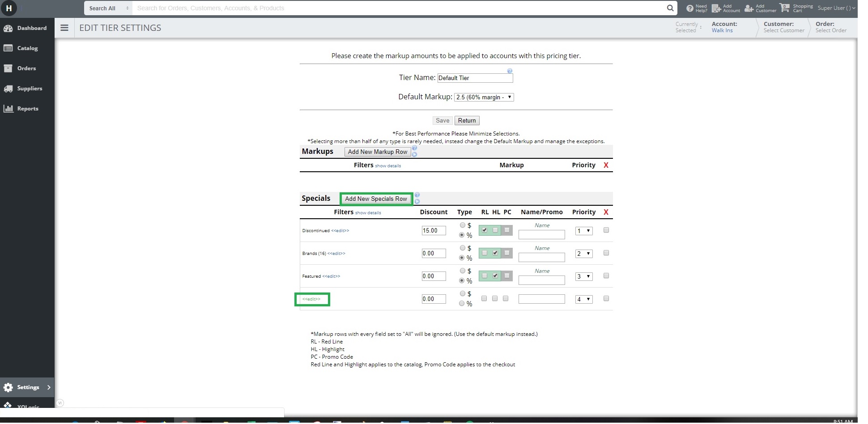Click the Name/Promo field in the Discontinued row

pyautogui.click(x=541, y=234)
